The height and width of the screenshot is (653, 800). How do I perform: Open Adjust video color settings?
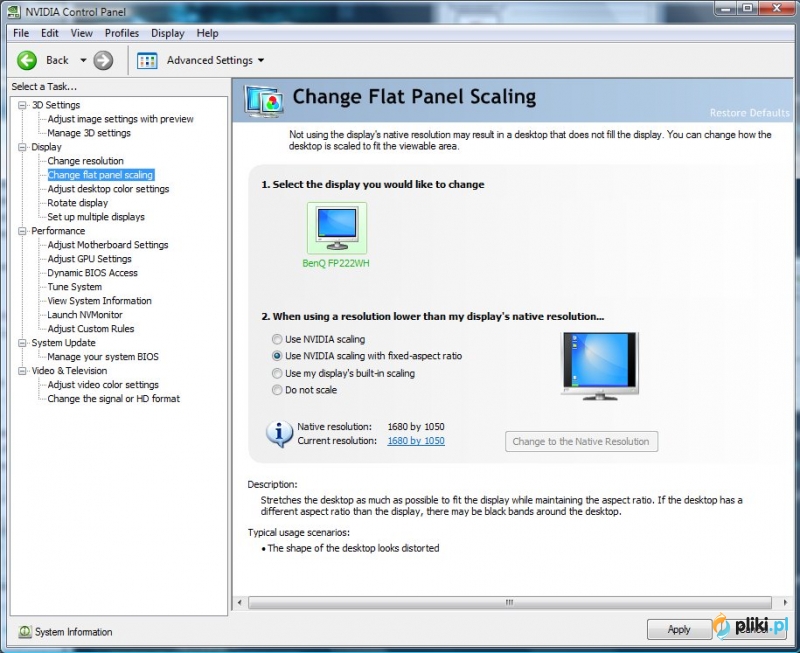103,385
